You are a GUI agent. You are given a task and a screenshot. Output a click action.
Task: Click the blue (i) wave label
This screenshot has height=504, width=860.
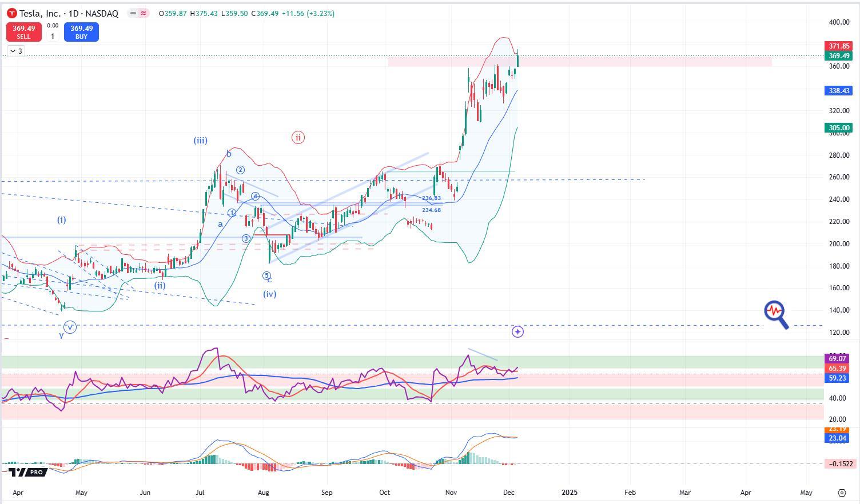point(61,220)
